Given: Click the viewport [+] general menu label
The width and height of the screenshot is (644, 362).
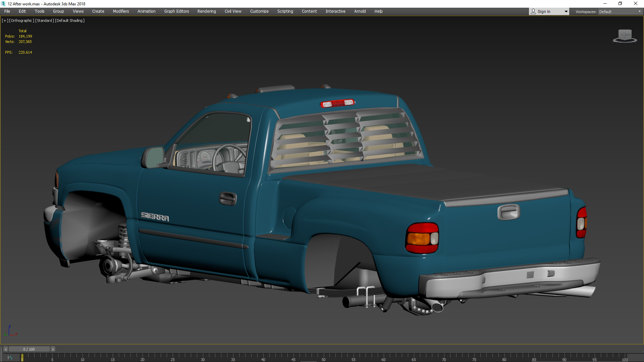Looking at the screenshot, I should click(x=5, y=20).
